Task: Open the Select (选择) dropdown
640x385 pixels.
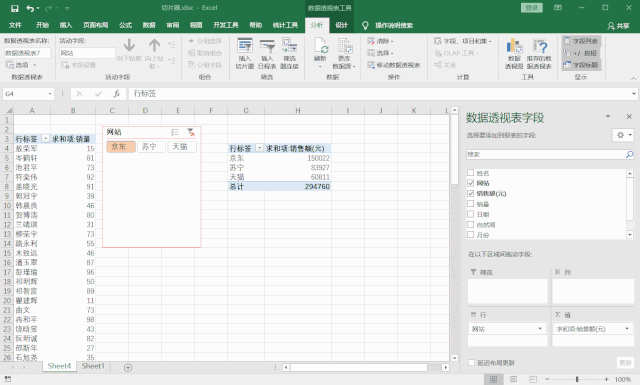Action: [x=380, y=53]
